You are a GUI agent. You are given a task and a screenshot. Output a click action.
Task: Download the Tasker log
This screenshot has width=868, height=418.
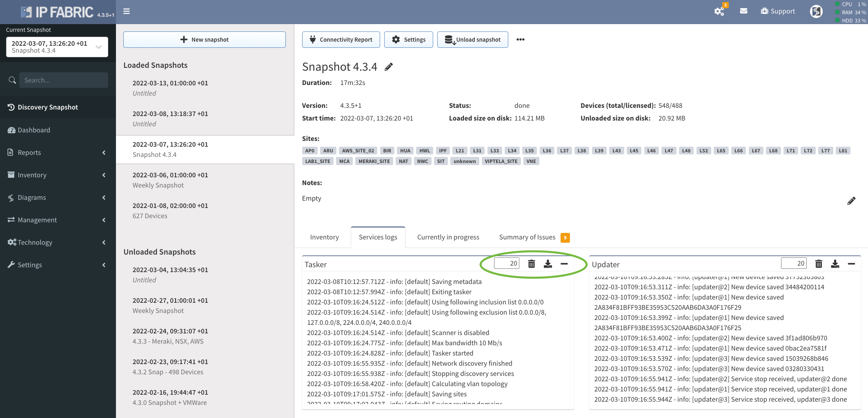click(548, 264)
